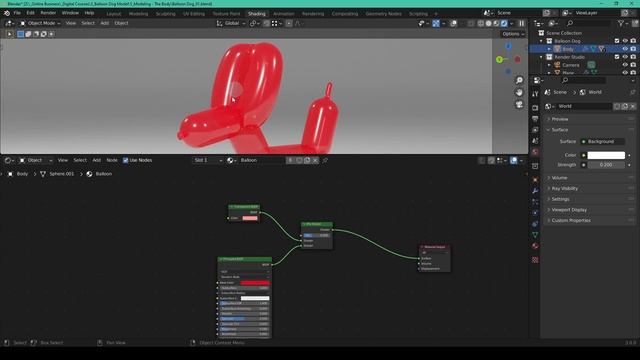
Task: Switch to the Geometry Nodes workspace tab
Action: pos(383,13)
